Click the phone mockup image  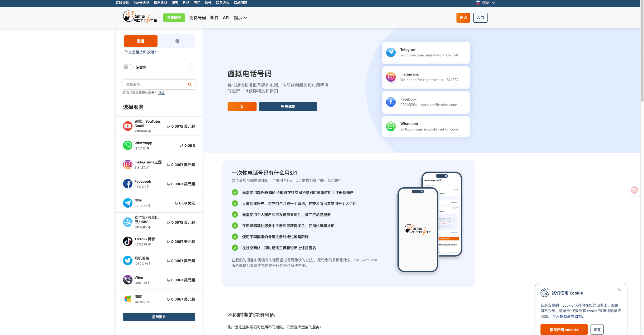tap(430, 222)
